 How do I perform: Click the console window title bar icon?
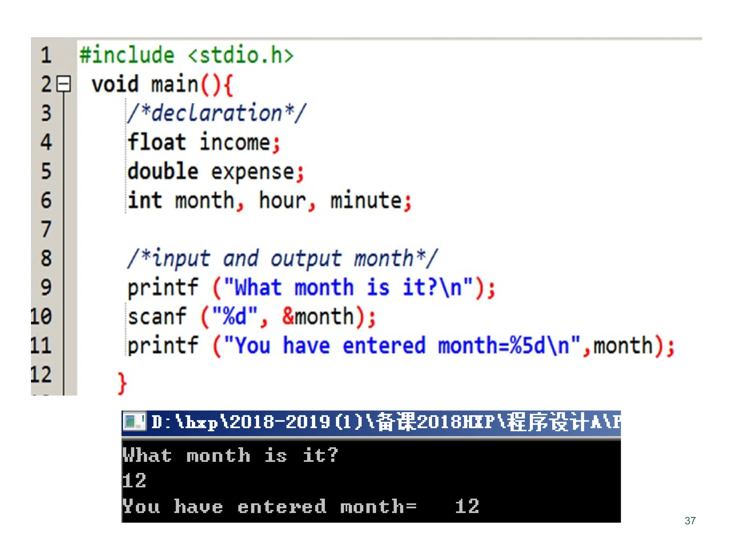(134, 422)
